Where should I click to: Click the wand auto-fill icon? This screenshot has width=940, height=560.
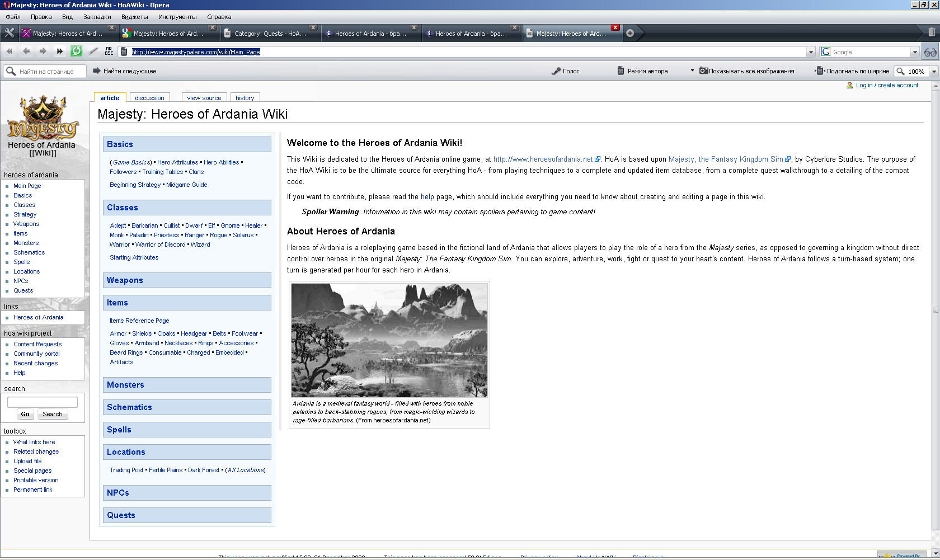[x=93, y=51]
